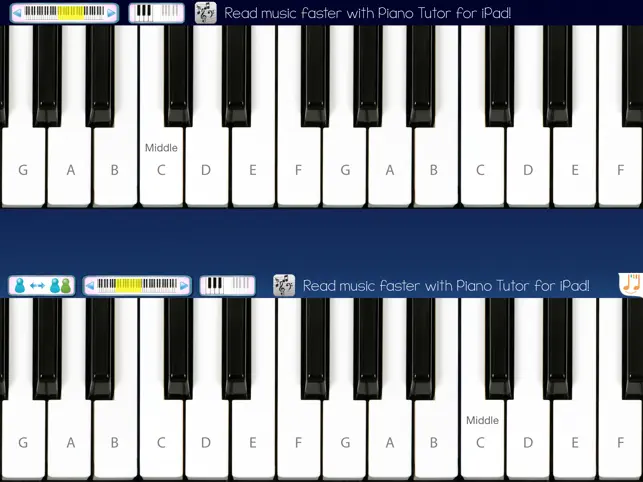Image resolution: width=643 pixels, height=482 pixels.
Task: Shift top keyboard range right with arrow
Action: coord(111,13)
